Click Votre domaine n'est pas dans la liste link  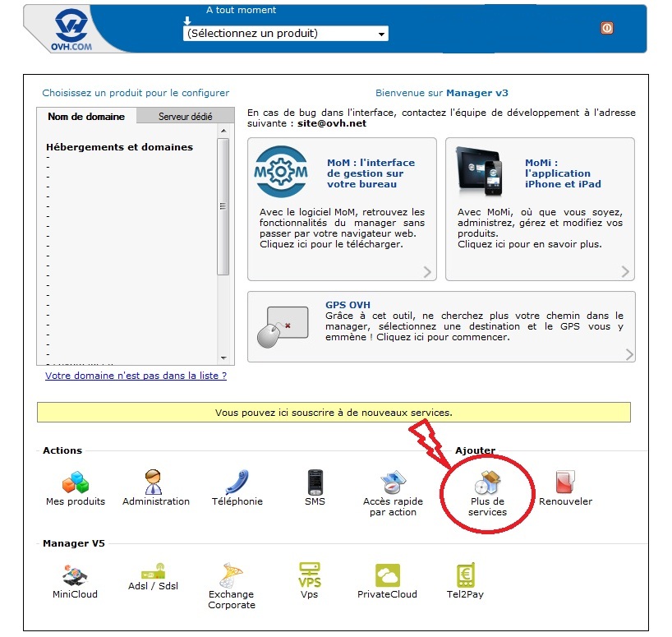click(136, 376)
